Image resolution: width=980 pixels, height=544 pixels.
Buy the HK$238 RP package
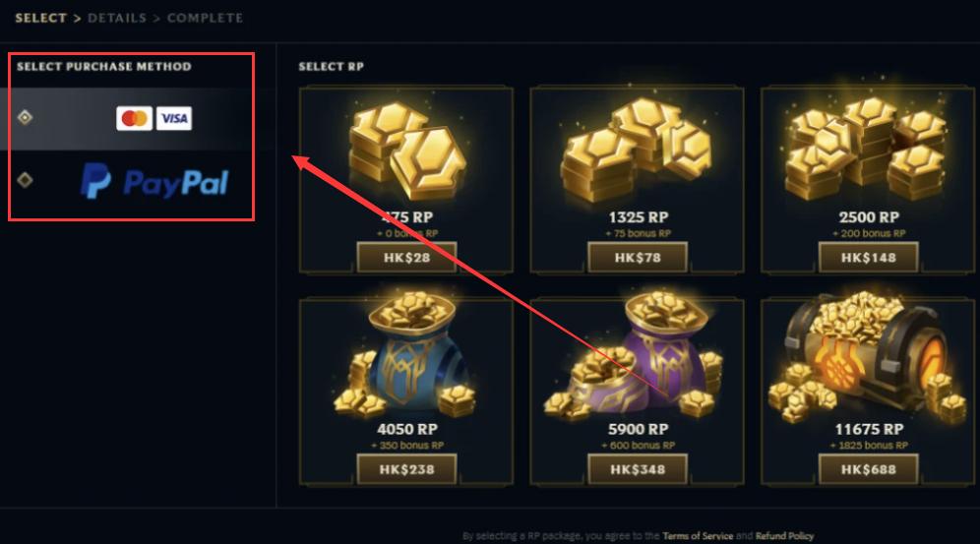(407, 469)
